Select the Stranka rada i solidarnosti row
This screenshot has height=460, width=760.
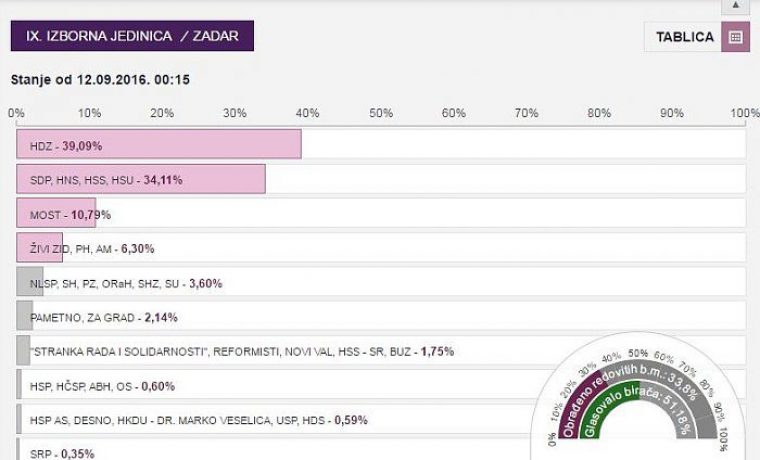tap(381, 350)
